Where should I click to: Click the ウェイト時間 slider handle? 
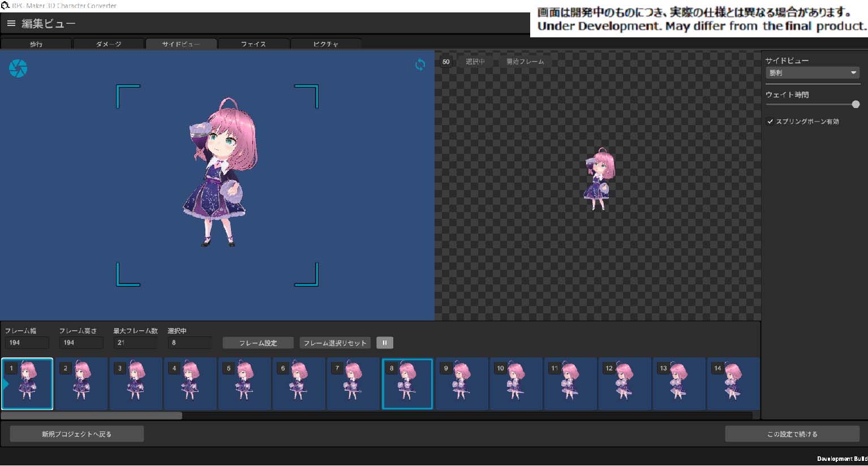856,104
